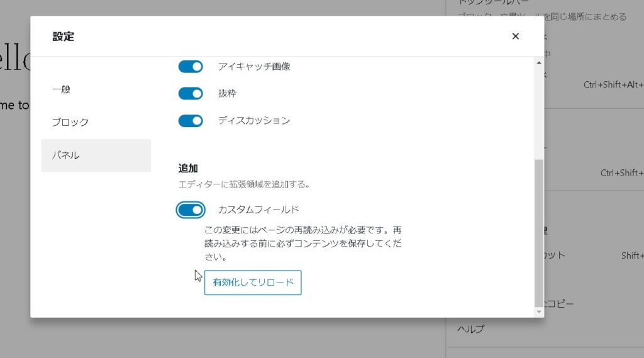Image resolution: width=644 pixels, height=358 pixels.
Task: Click the アイキャッチ画像 label text
Action: point(254,67)
